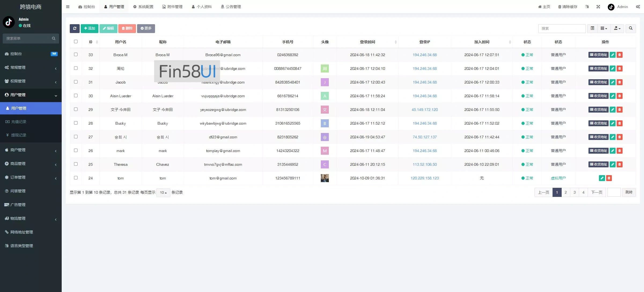This screenshot has height=292, width=644.
Task: Click the 添加 add button
Action: [90, 28]
